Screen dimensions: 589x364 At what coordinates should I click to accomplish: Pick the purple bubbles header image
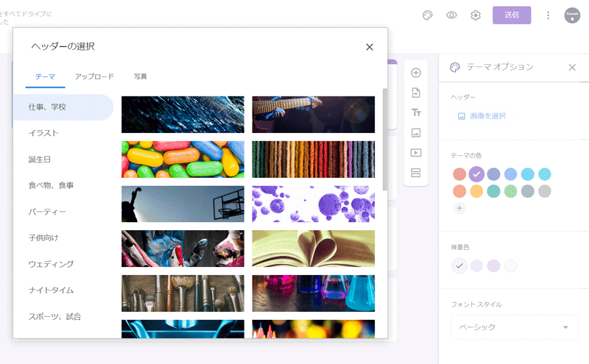point(314,204)
